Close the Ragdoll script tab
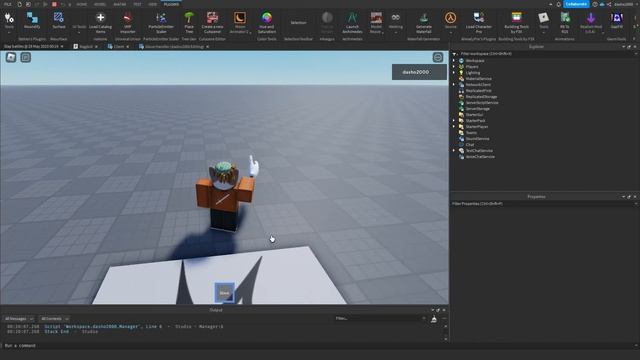Image resolution: width=640 pixels, height=360 pixels. tap(96, 47)
